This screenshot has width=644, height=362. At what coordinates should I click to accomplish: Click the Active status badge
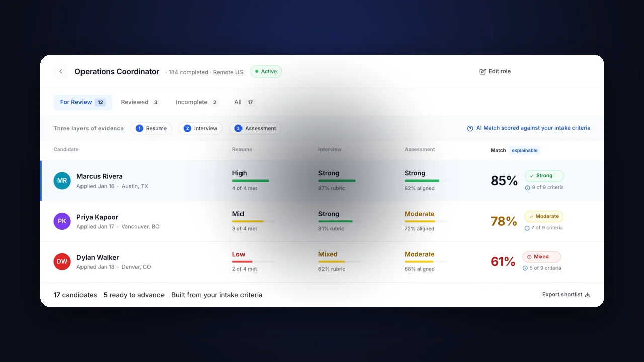pos(266,72)
